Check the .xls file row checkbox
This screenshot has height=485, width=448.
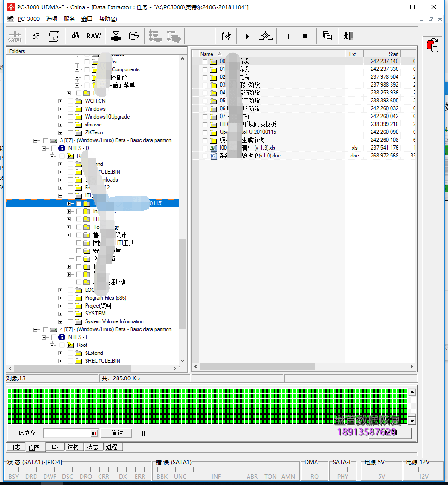[x=205, y=148]
